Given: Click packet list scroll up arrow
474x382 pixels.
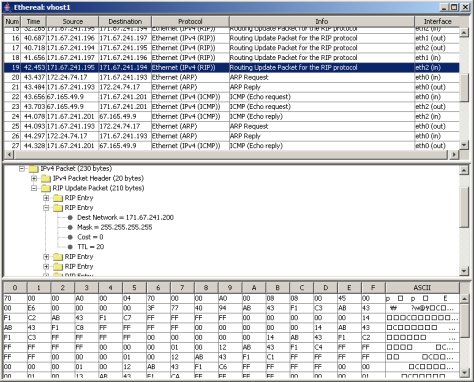Looking at the screenshot, I should 464,33.
